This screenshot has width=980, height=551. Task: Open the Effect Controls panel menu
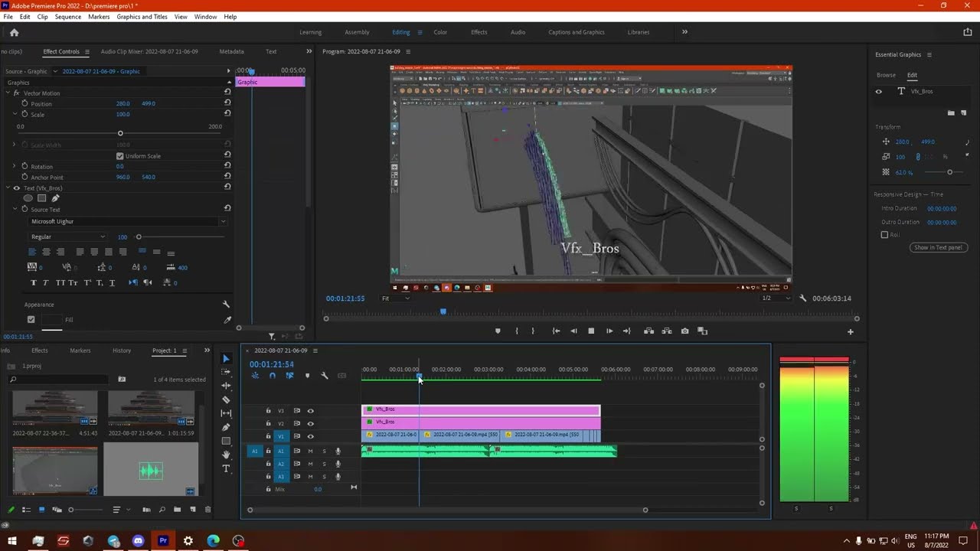87,52
